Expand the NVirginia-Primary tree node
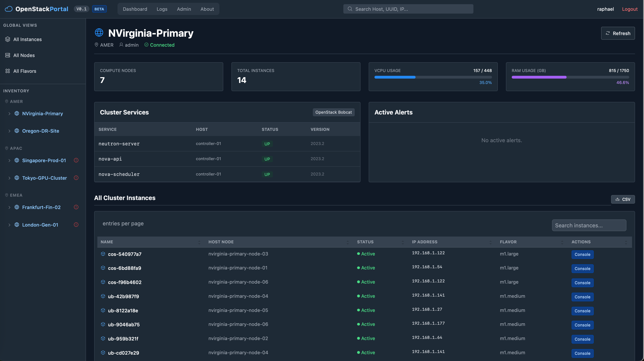Screen dimensions: 644x361 click(x=9, y=113)
